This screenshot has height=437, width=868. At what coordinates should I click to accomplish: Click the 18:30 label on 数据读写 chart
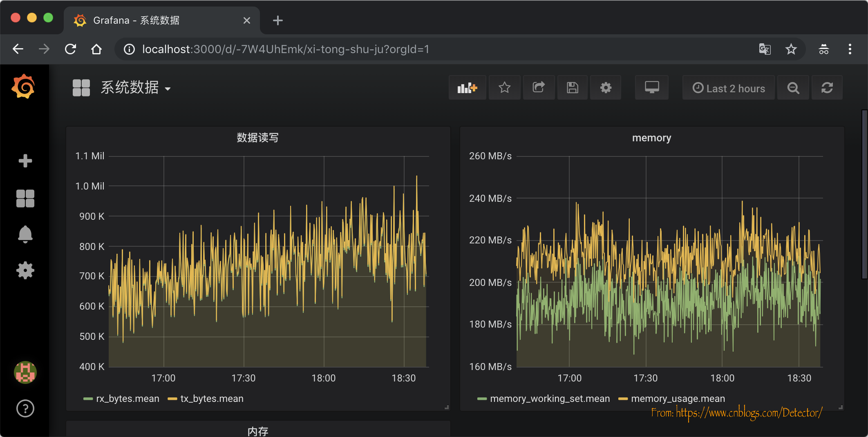point(404,378)
